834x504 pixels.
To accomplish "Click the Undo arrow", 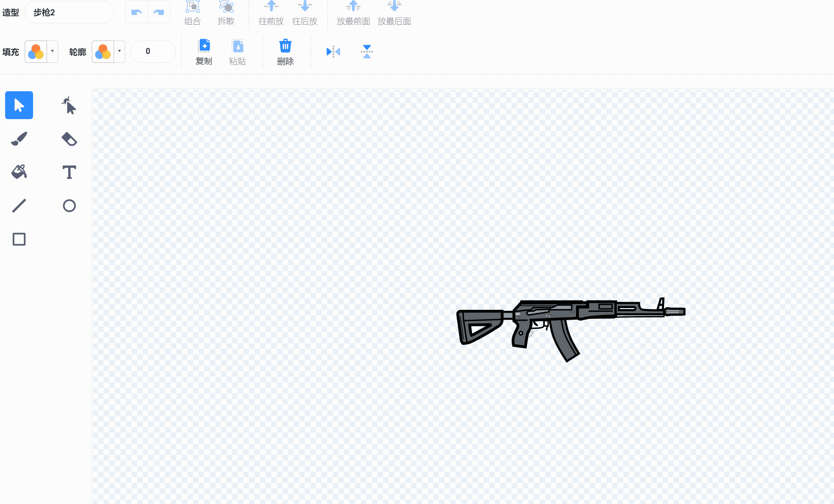I will pos(136,12).
